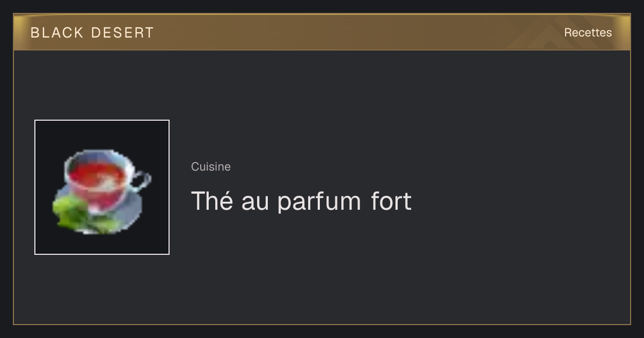The width and height of the screenshot is (644, 338).
Task: Open the Recettes section link
Action: coord(588,33)
